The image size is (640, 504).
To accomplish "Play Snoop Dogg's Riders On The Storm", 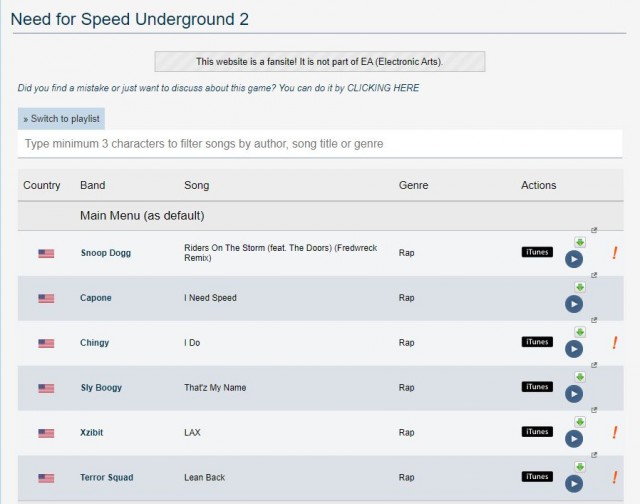I will pyautogui.click(x=573, y=259).
